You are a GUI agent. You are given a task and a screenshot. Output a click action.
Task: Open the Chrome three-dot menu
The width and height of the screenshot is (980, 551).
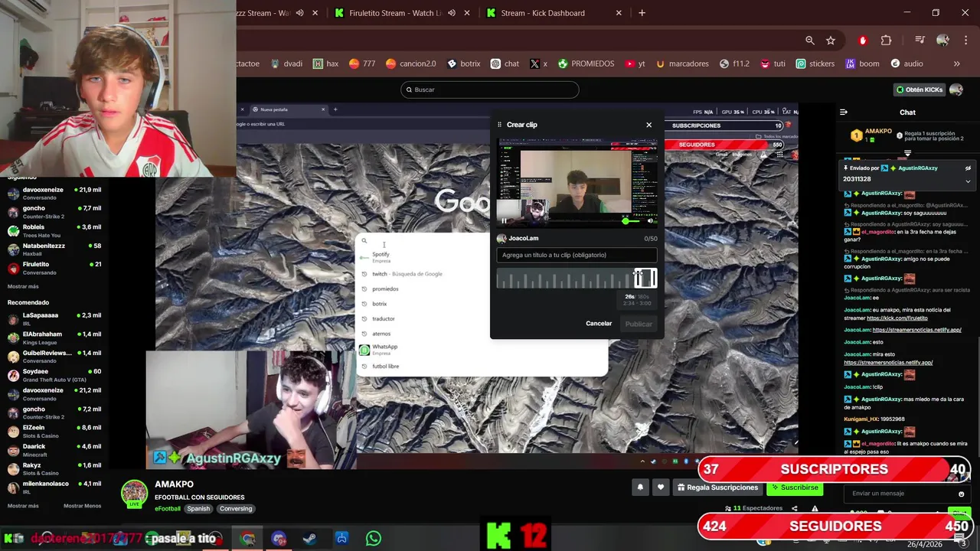965,41
